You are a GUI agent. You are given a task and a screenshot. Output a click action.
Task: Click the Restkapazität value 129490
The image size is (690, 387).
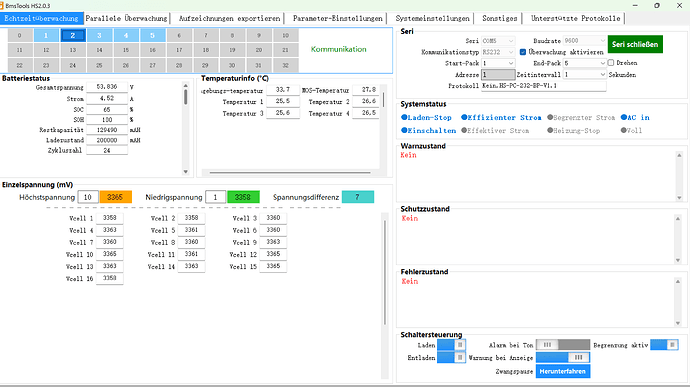click(x=107, y=130)
